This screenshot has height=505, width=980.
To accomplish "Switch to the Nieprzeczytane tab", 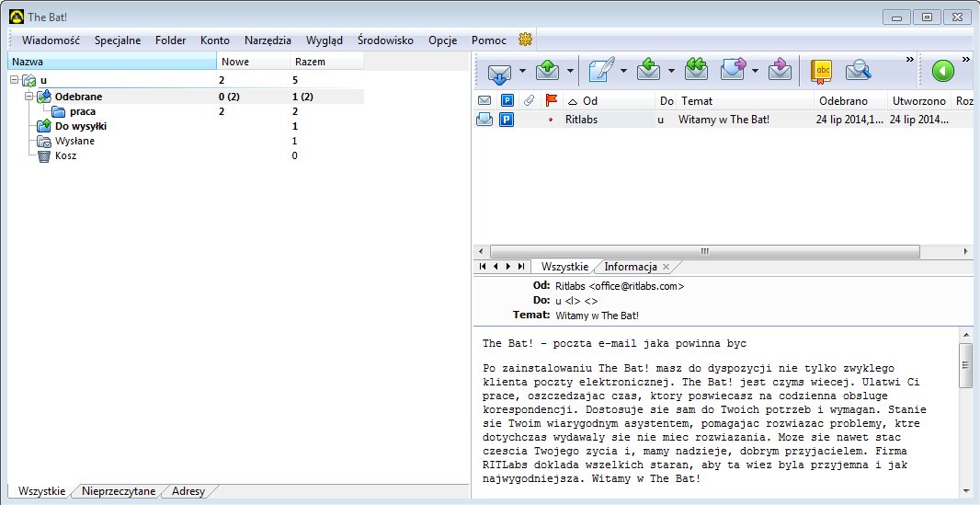I will [119, 491].
